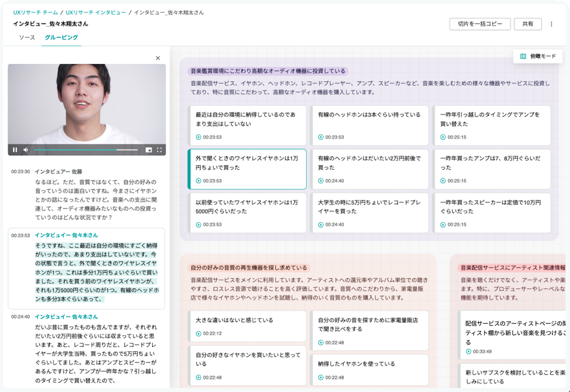
Task: Play the clip starting at 00:33:49
Action: click(469, 351)
